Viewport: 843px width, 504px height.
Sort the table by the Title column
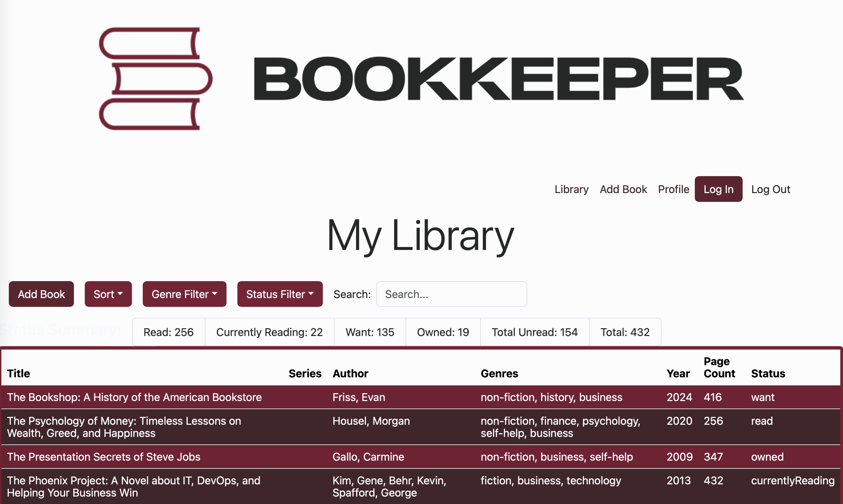click(18, 373)
